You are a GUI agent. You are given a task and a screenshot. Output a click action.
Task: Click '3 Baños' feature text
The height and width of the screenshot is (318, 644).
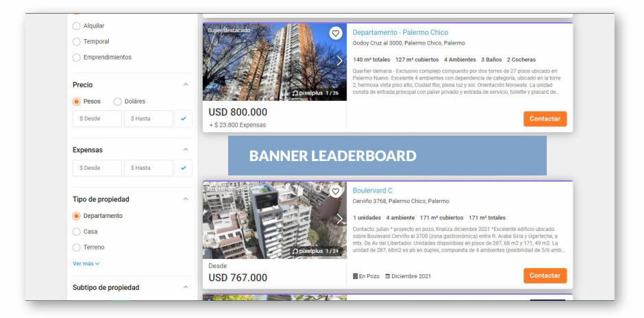pos(491,60)
